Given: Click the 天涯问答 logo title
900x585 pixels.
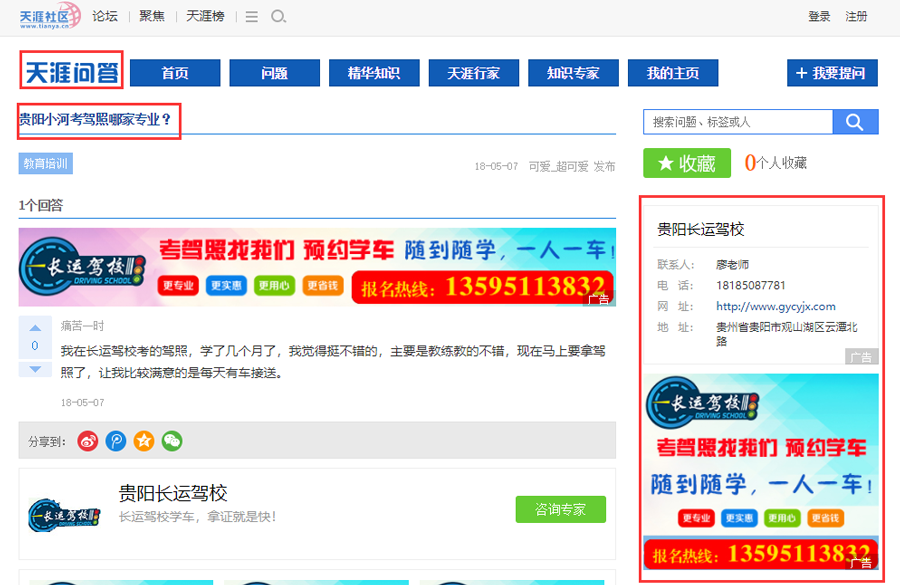Looking at the screenshot, I should [72, 72].
